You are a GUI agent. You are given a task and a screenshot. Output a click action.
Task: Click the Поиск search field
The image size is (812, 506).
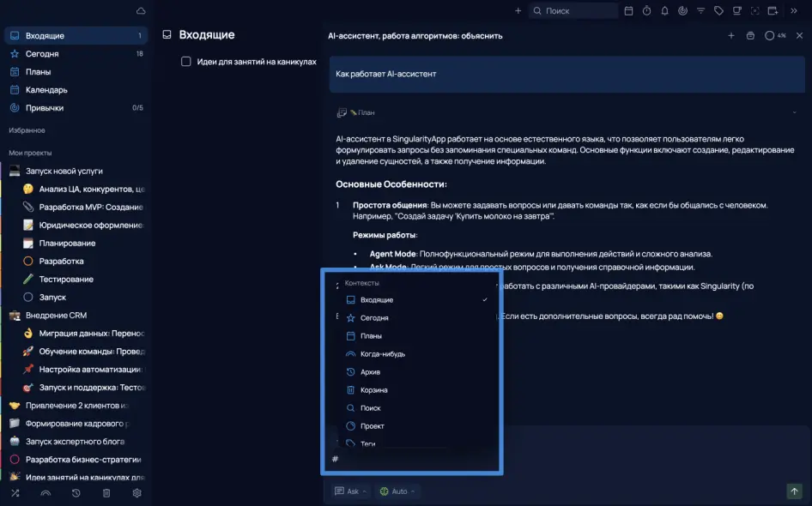[x=573, y=11]
